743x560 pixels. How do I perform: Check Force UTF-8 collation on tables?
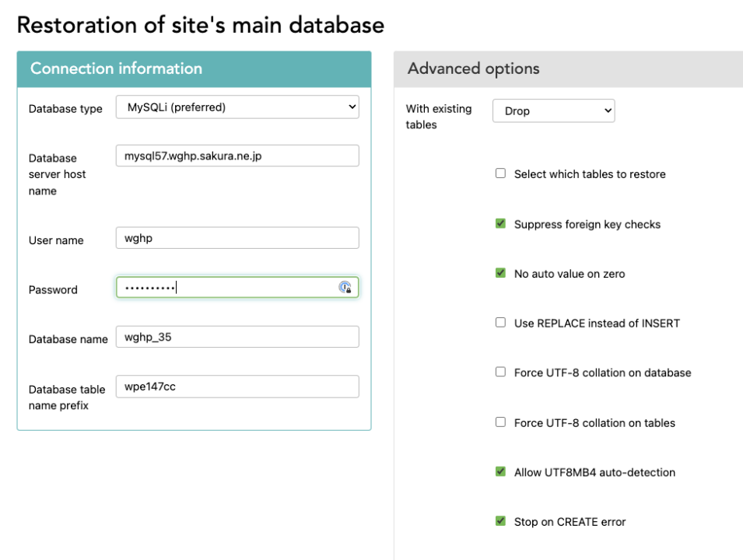coord(500,422)
